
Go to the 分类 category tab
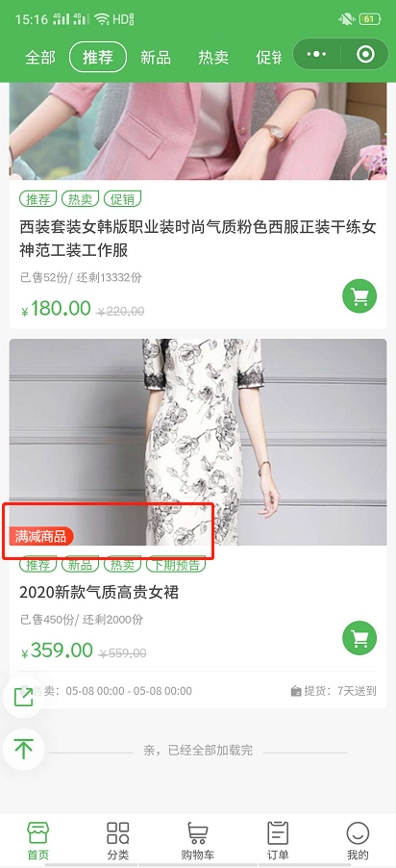(x=118, y=840)
